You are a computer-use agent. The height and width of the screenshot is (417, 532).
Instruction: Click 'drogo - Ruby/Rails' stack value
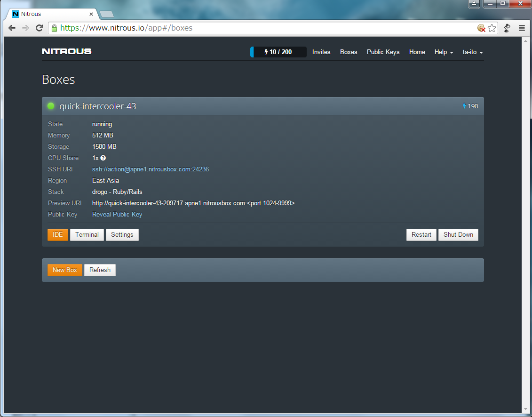click(117, 192)
